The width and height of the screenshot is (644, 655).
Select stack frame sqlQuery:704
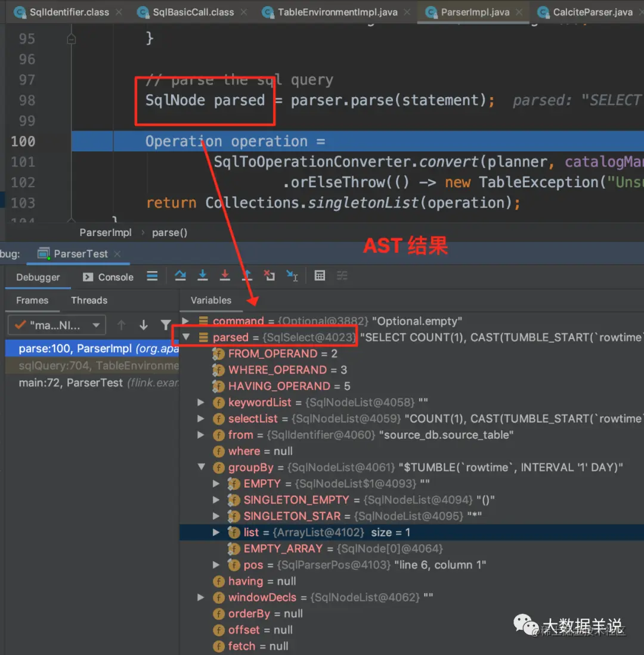pyautogui.click(x=92, y=365)
